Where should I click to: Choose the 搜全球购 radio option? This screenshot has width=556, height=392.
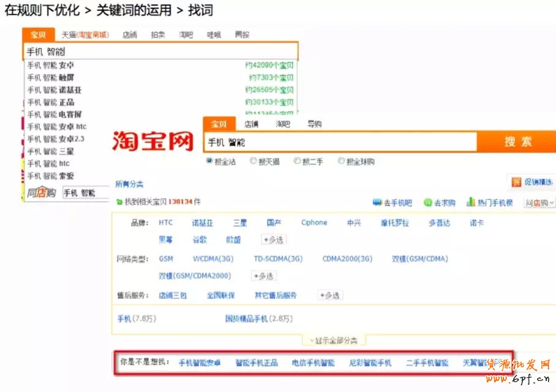coord(341,161)
